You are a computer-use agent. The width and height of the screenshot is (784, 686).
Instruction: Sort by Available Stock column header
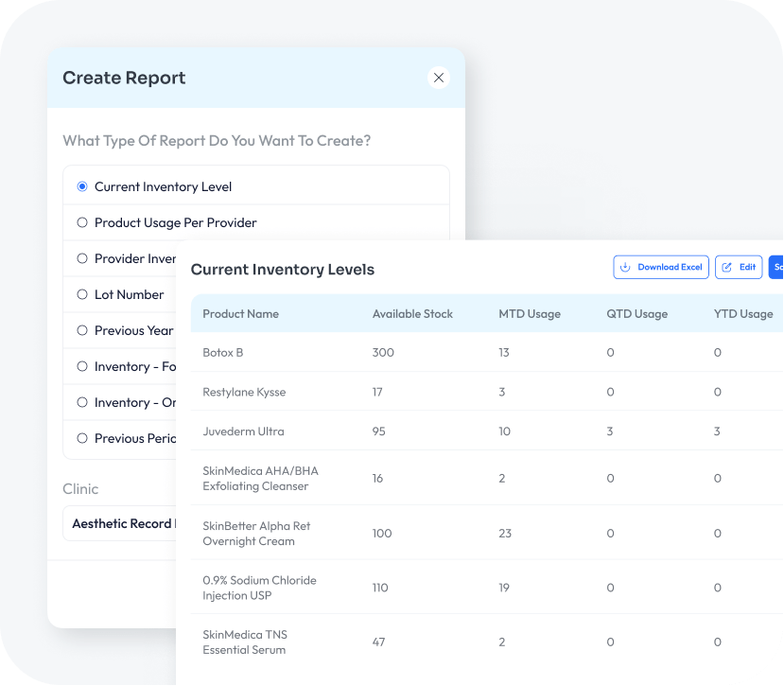click(412, 314)
